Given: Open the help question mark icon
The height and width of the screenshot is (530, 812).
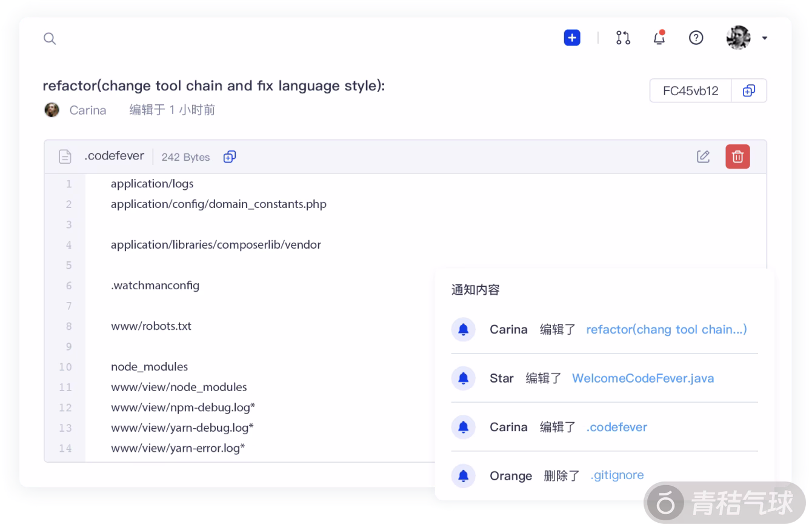Looking at the screenshot, I should pyautogui.click(x=696, y=38).
